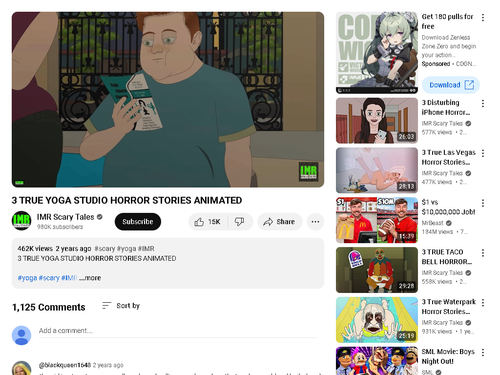Open options menu for Zenless Zone Zero ad
The width and height of the screenshot is (500, 375).
point(483,18)
